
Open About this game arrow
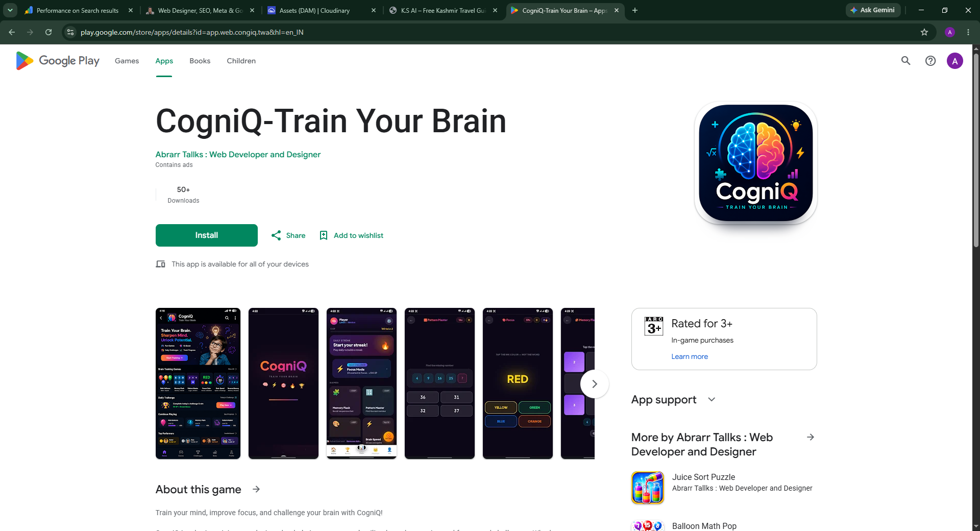[x=256, y=489]
